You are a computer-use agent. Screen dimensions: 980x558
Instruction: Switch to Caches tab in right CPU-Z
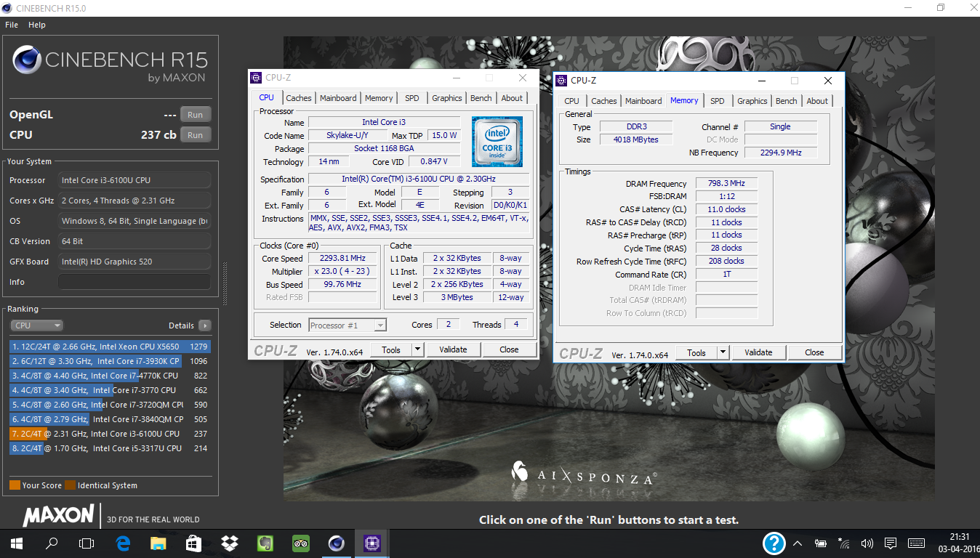click(x=604, y=101)
